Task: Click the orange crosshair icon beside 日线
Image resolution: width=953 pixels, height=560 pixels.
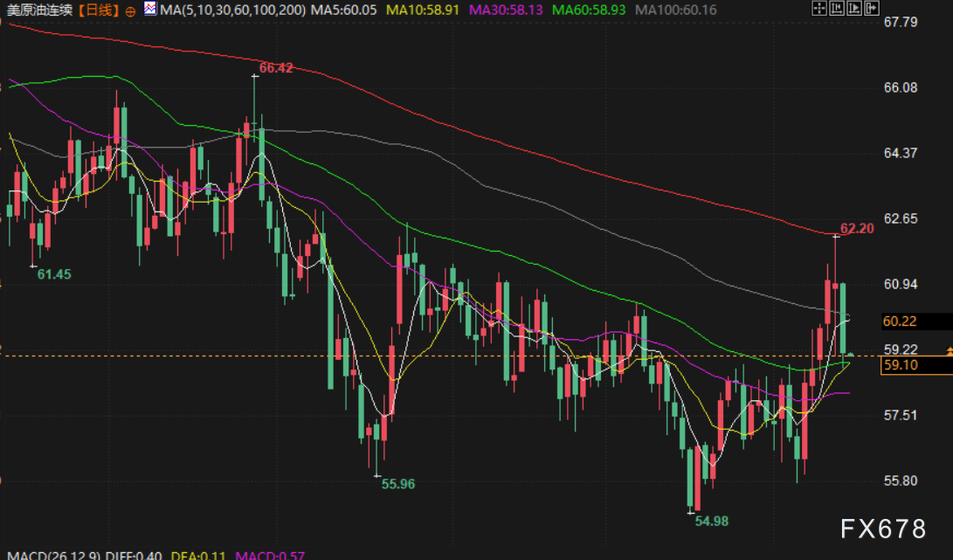Action: click(x=130, y=10)
